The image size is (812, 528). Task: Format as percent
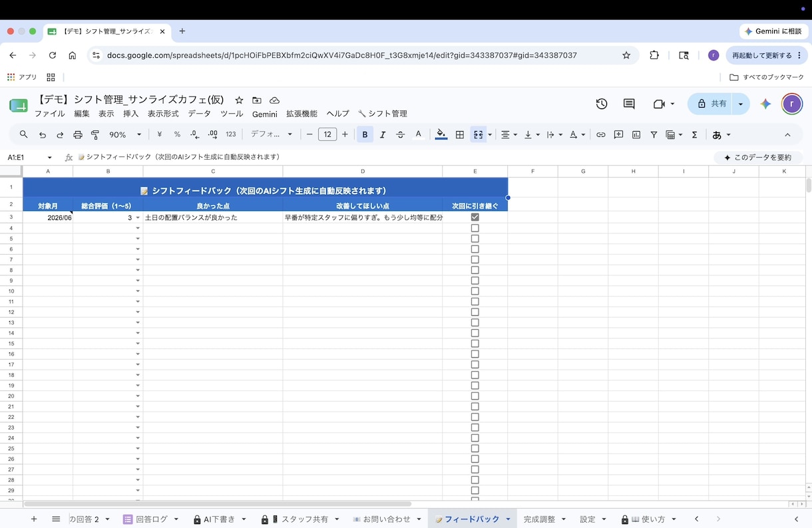click(177, 134)
